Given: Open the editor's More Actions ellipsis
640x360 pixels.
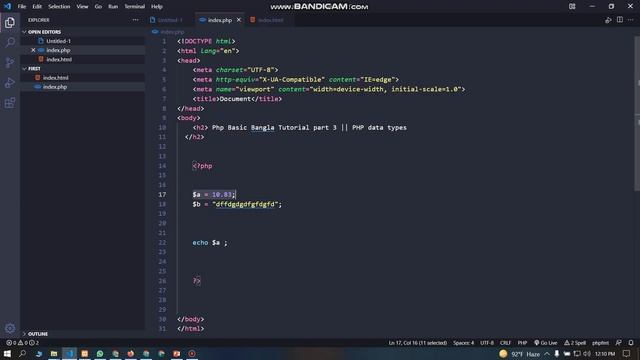Looking at the screenshot, I should 631,20.
